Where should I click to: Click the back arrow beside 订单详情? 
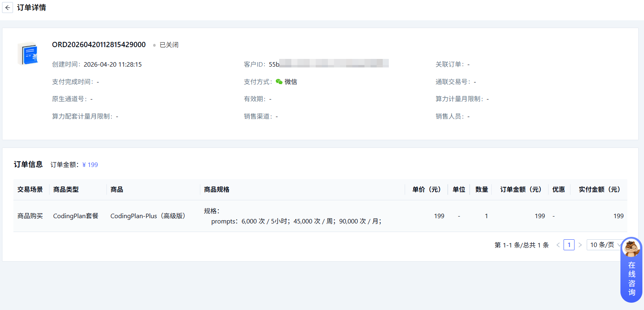click(x=7, y=8)
